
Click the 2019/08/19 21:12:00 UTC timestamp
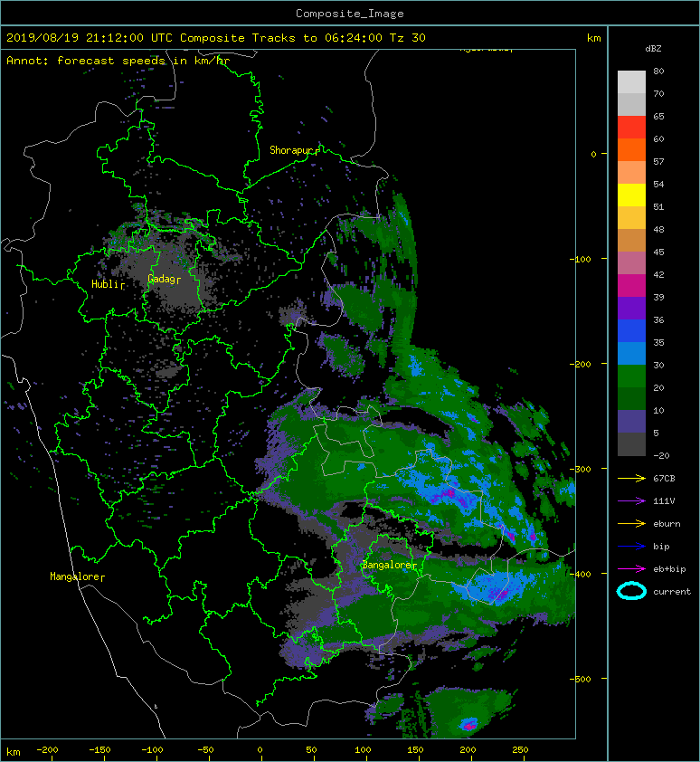(90, 38)
